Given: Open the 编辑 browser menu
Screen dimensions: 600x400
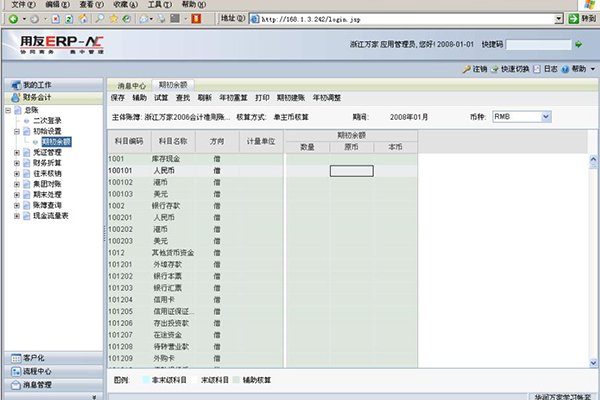Looking at the screenshot, I should click(57, 5).
